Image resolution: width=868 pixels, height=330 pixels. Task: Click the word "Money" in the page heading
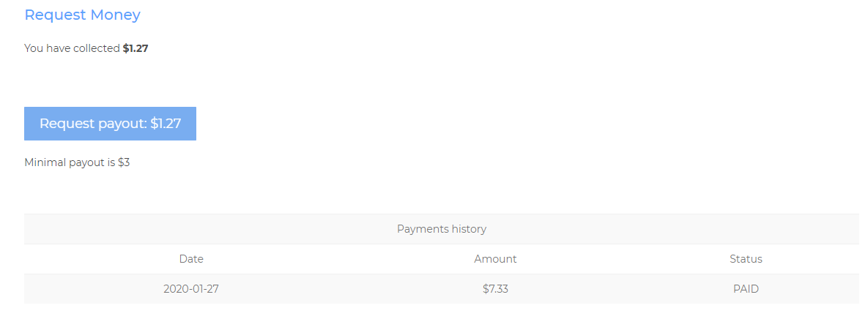pyautogui.click(x=115, y=15)
